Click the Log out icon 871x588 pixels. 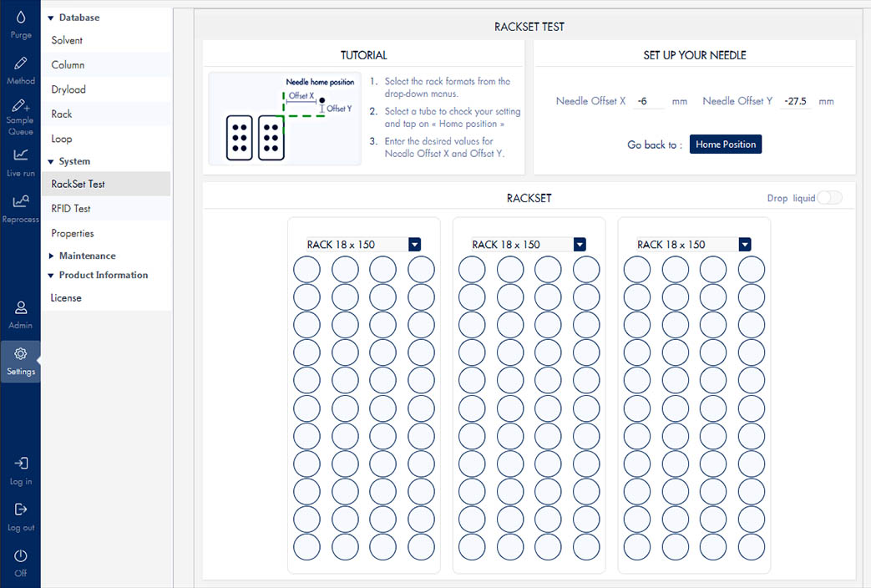pos(21,509)
